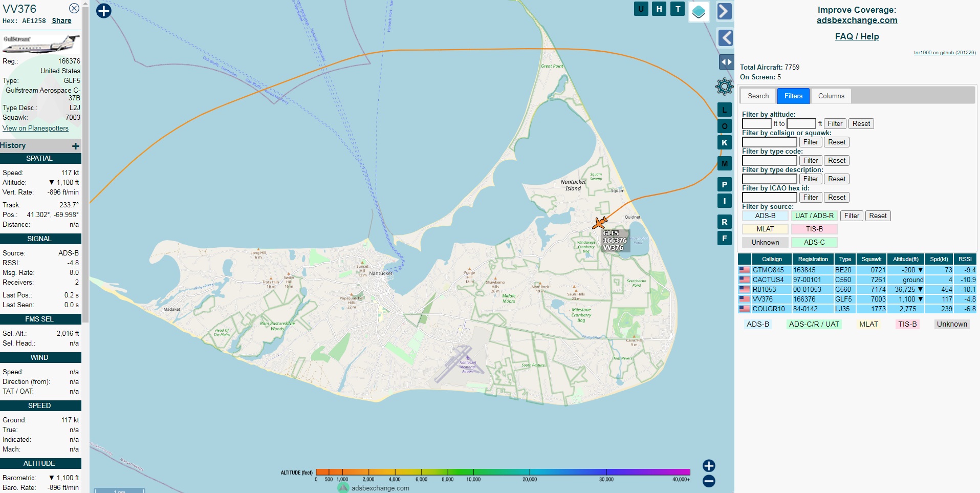Select the CACTUS4 aircraft row

(x=857, y=280)
